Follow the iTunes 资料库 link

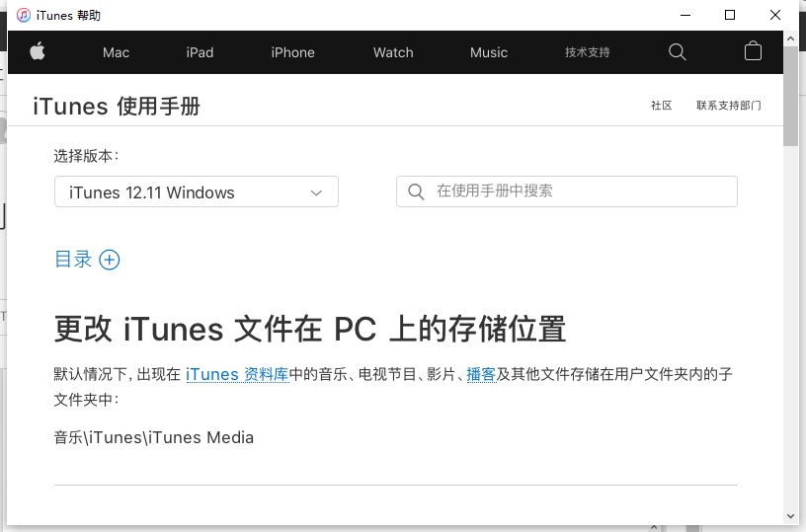pos(237,374)
